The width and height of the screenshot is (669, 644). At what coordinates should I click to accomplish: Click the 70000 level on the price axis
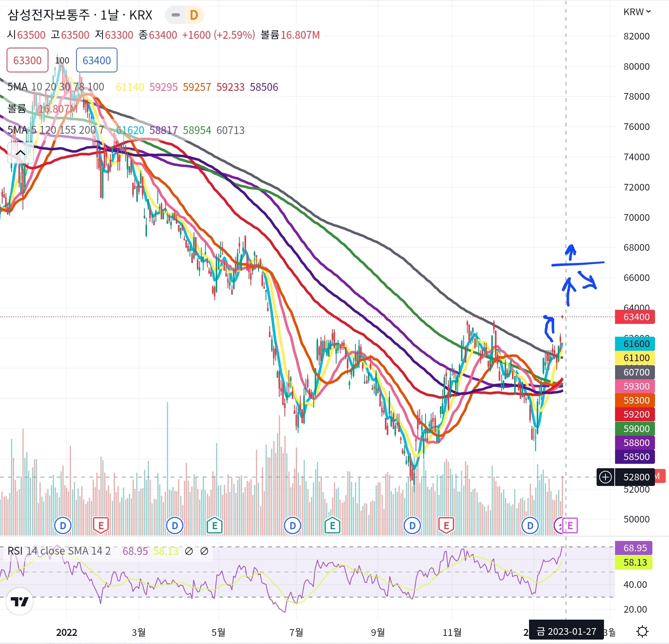click(x=636, y=217)
